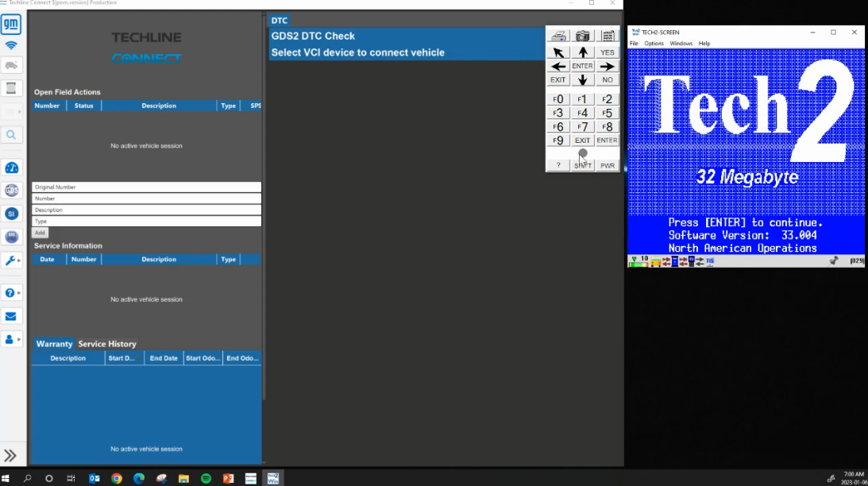Click the down arrow key on keypad
The image size is (868, 486).
coord(582,80)
